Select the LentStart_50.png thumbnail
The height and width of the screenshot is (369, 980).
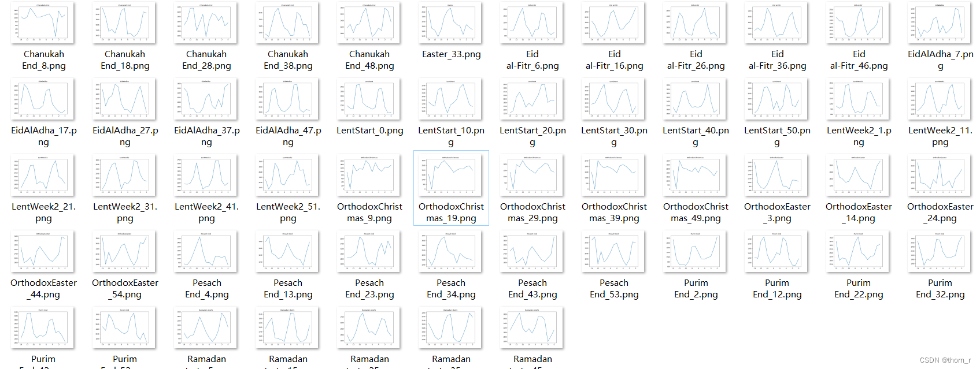(x=776, y=99)
